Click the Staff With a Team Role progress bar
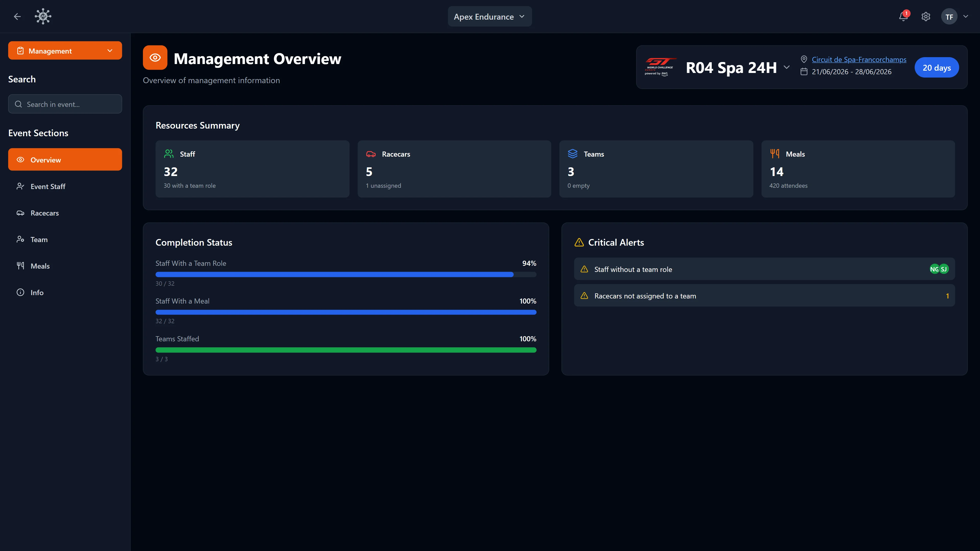Image resolution: width=980 pixels, height=551 pixels. 346,274
